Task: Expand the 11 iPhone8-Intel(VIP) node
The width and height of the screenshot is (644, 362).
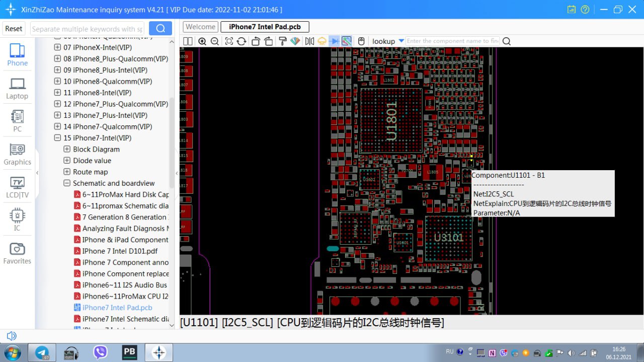Action: 57,93
